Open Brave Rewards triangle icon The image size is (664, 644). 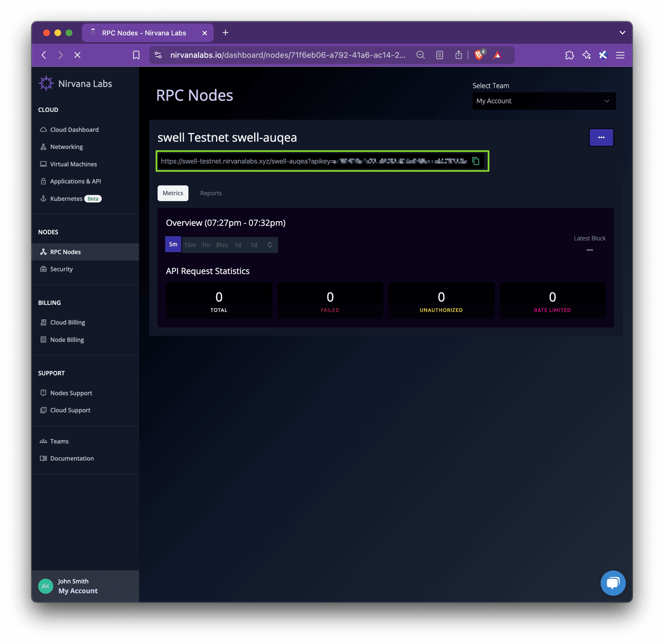(x=498, y=55)
